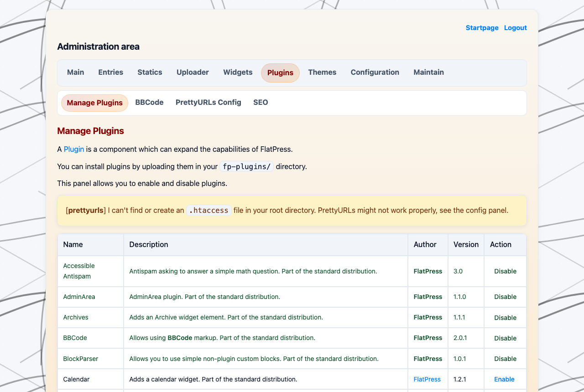Disable the Archives plugin
Screen dimensions: 584x392
[506, 318]
